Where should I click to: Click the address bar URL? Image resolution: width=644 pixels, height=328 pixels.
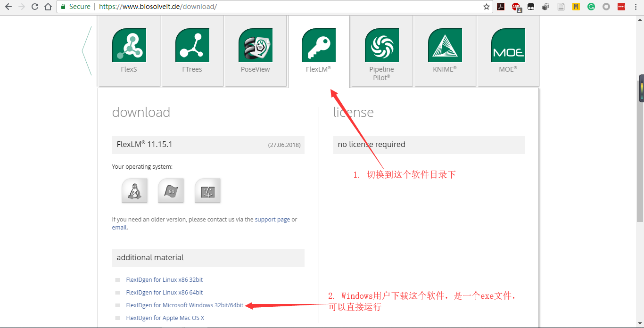158,7
